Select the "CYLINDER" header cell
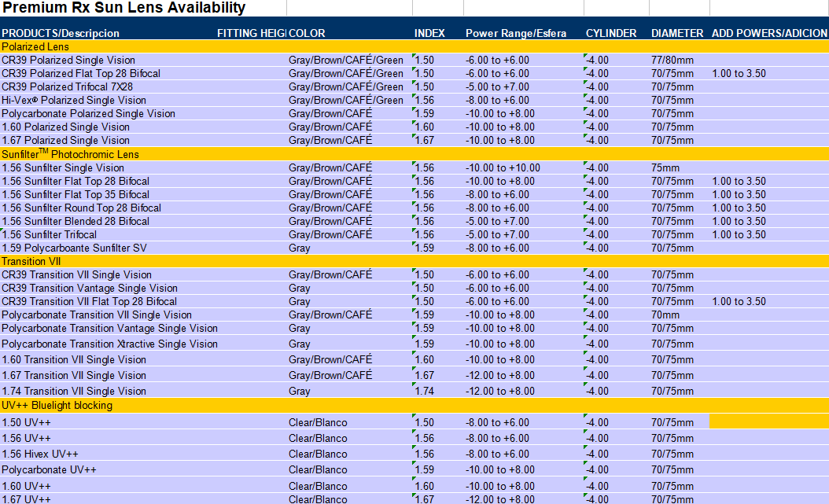This screenshot has height=504, width=829. coord(611,33)
